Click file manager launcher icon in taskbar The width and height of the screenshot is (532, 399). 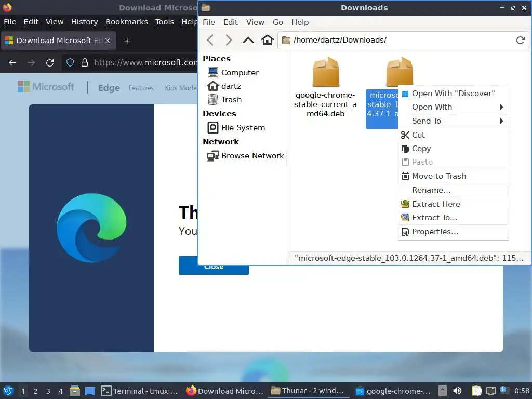[75, 391]
